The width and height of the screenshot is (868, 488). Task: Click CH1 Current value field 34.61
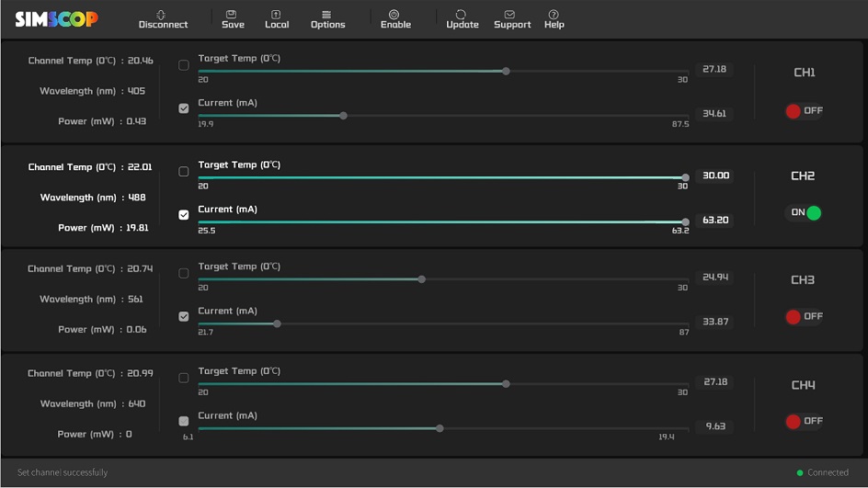tap(714, 114)
